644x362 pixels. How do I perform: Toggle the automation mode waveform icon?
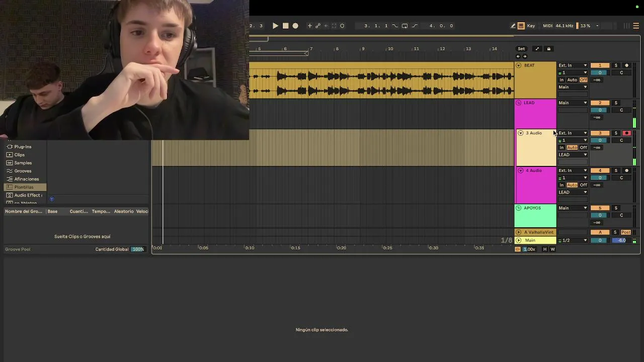[x=518, y=249]
